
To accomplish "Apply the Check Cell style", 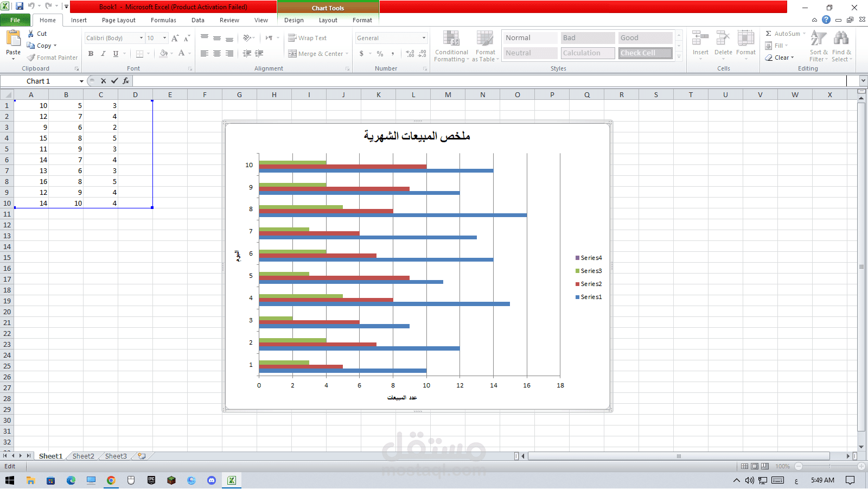I will coord(646,53).
